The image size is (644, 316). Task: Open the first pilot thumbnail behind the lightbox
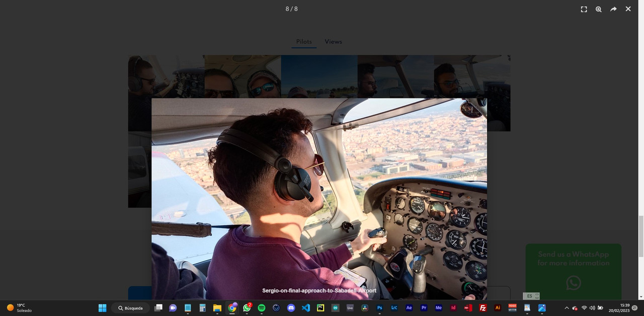(x=166, y=93)
